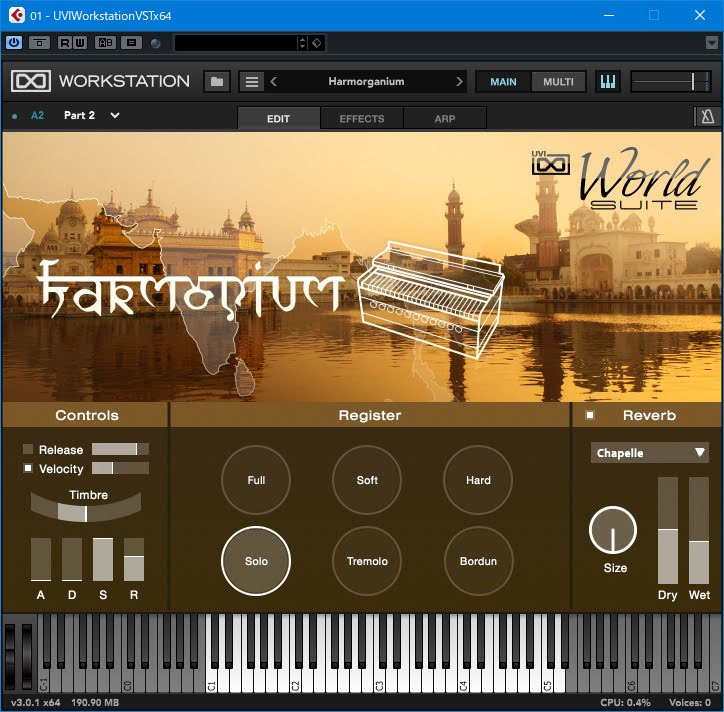Screen dimensions: 724x712
Task: Click the diamond preset menu icon
Action: (x=317, y=43)
